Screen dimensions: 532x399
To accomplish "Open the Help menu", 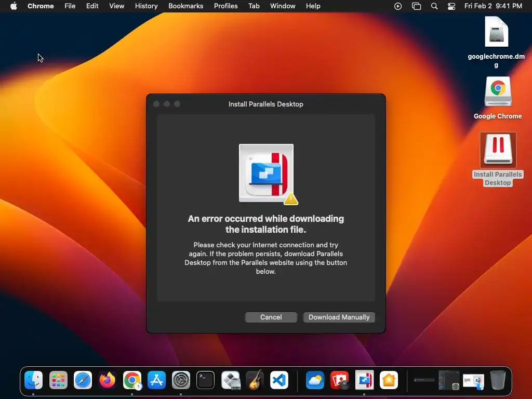I will pos(313,6).
